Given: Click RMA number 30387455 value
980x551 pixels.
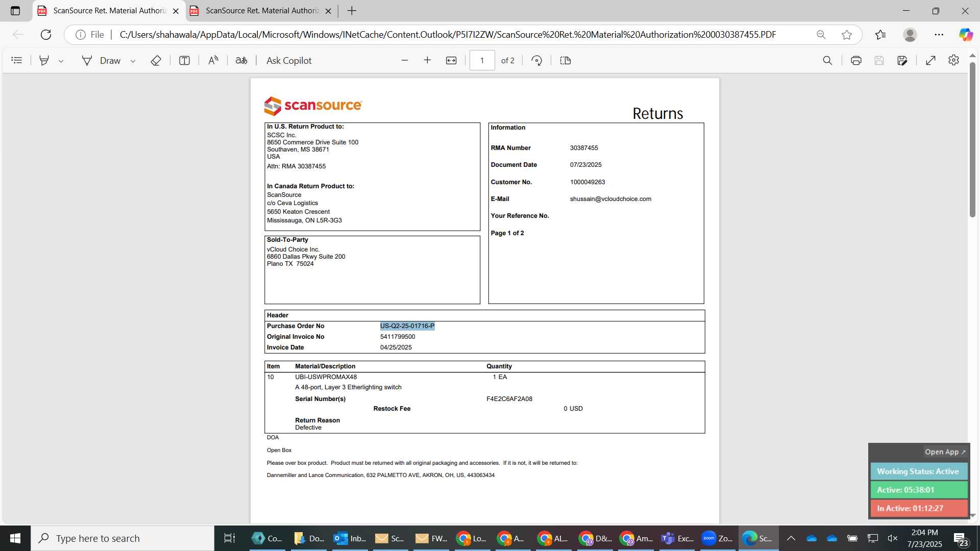Looking at the screenshot, I should (x=584, y=148).
